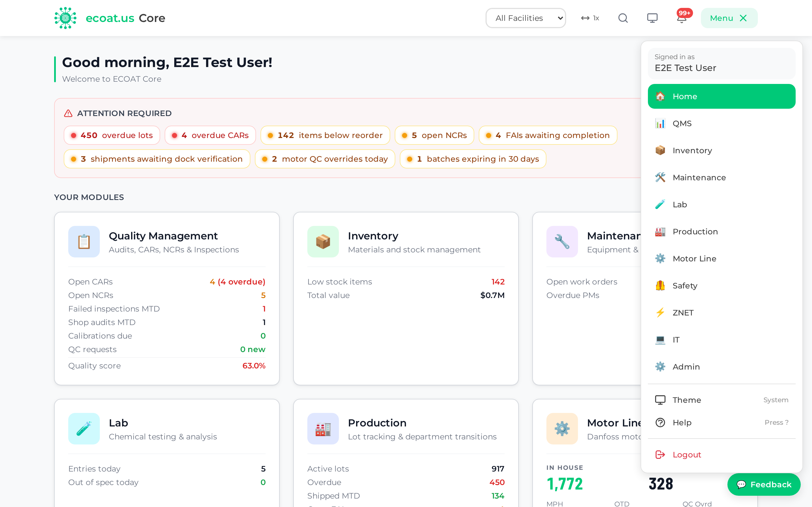Go to ZNET in the menu

coord(721,313)
